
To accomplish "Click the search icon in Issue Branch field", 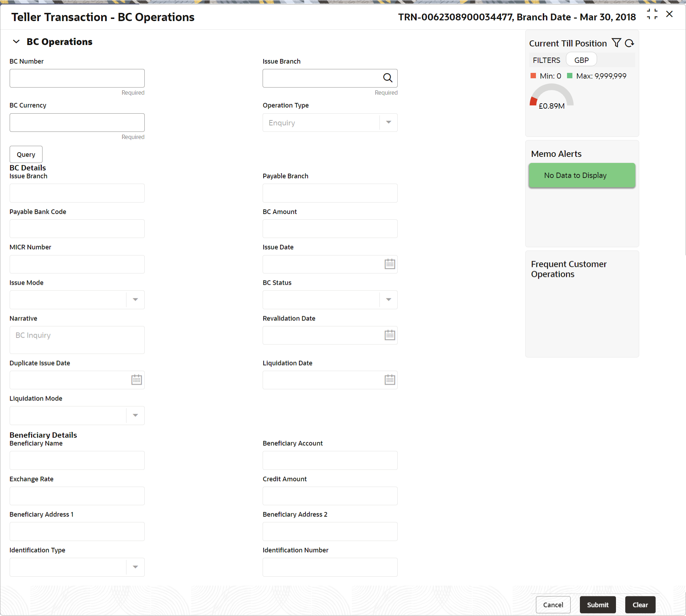I will (386, 78).
